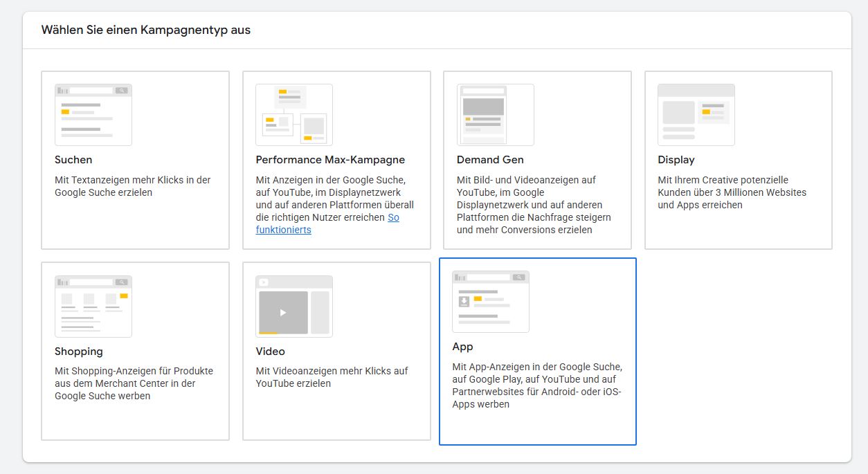Click the "Wählen Sie einen Kampagnentyp aus" heading
The height and width of the screenshot is (474, 868).
146,30
